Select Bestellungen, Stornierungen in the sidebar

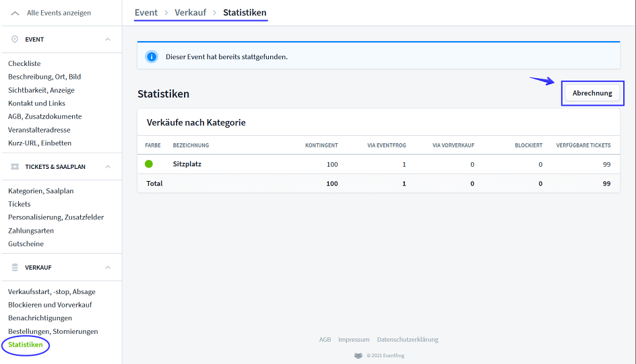tap(53, 332)
